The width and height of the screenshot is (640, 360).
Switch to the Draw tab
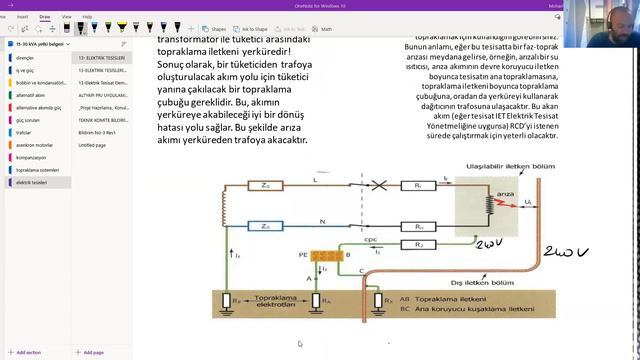point(45,17)
